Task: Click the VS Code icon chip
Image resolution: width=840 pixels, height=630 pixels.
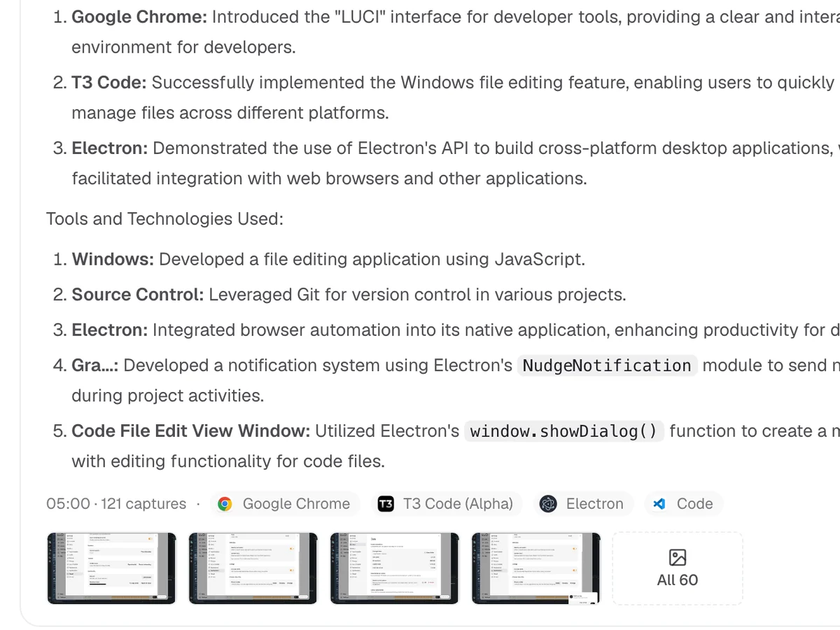Action: [683, 504]
